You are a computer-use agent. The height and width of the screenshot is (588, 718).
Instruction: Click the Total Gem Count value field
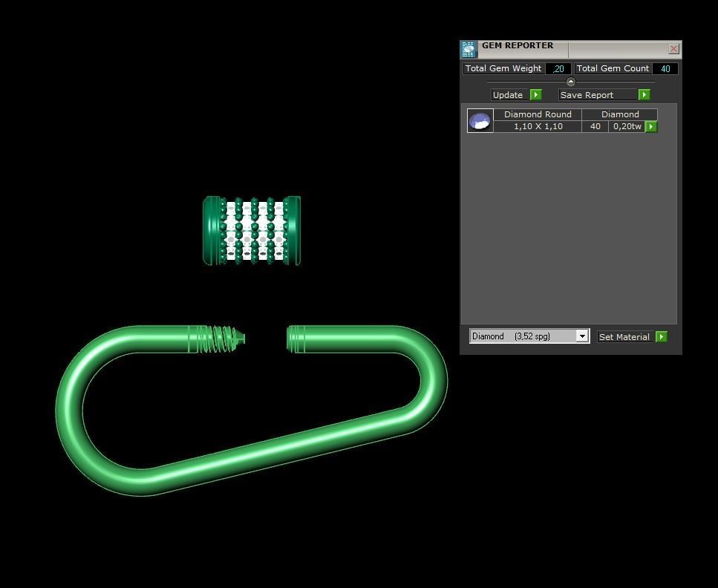coord(665,69)
